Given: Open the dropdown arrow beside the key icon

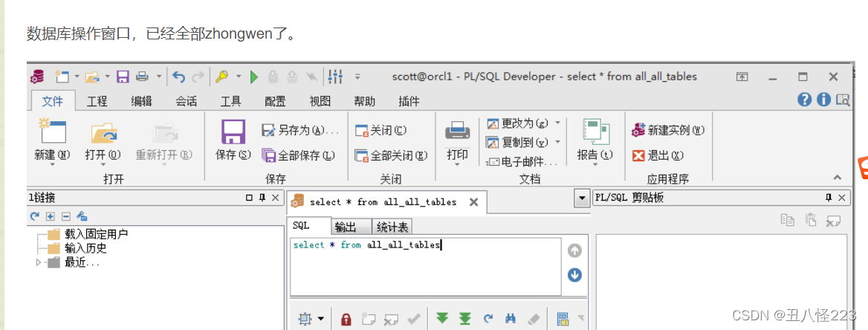Looking at the screenshot, I should click(x=239, y=77).
